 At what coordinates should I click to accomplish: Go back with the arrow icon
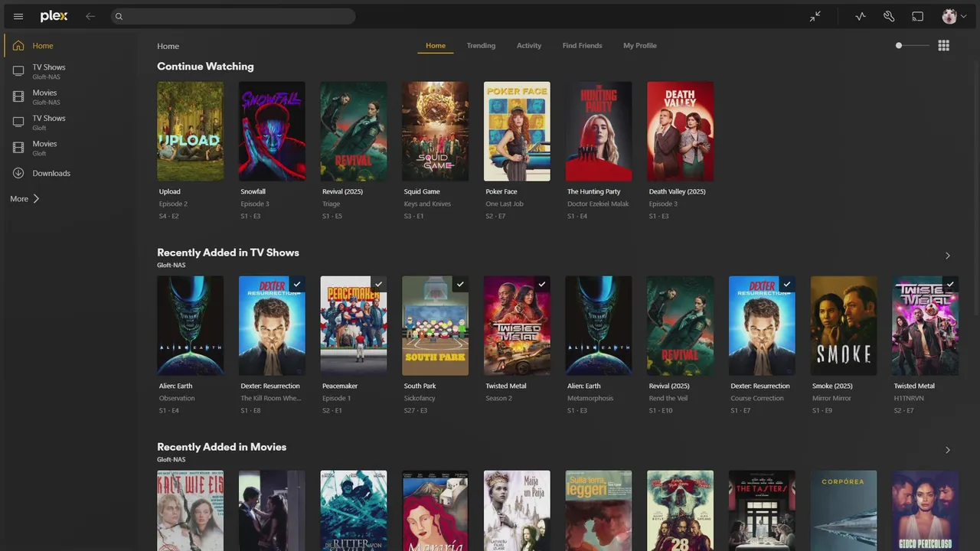point(90,16)
